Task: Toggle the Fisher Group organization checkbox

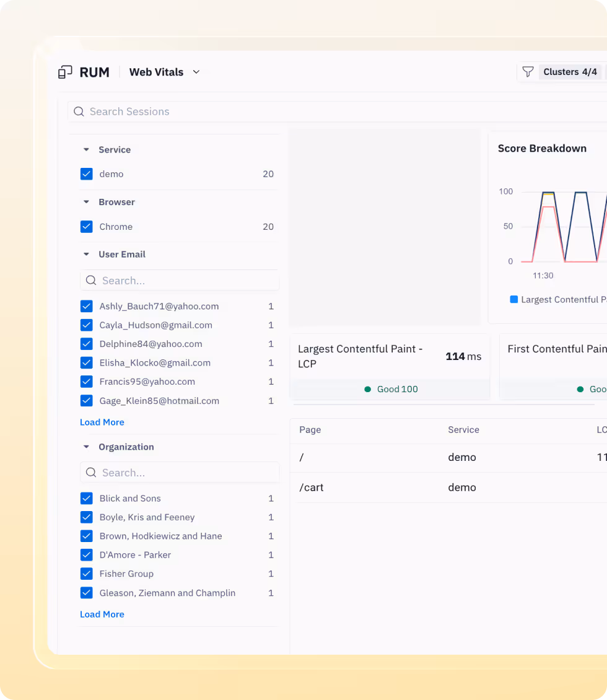Action: click(87, 574)
